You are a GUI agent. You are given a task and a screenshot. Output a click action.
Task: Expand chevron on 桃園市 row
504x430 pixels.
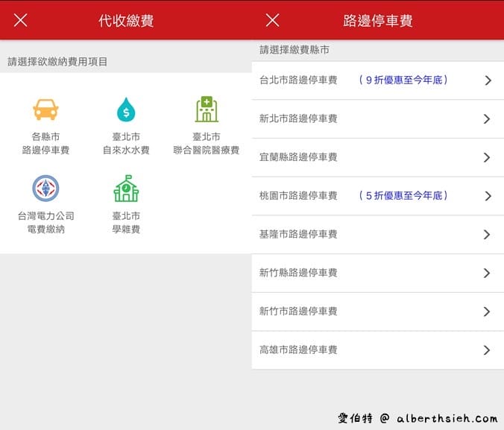click(488, 196)
